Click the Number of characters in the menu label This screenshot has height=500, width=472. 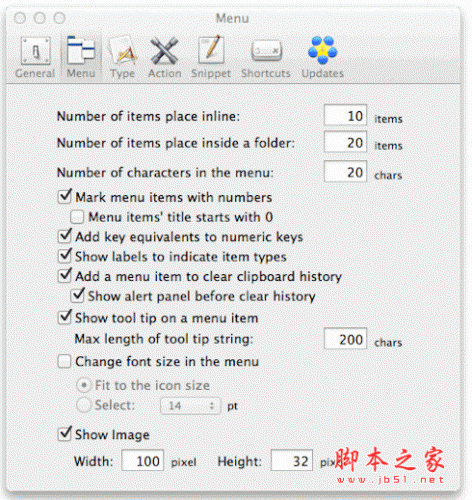tap(165, 173)
